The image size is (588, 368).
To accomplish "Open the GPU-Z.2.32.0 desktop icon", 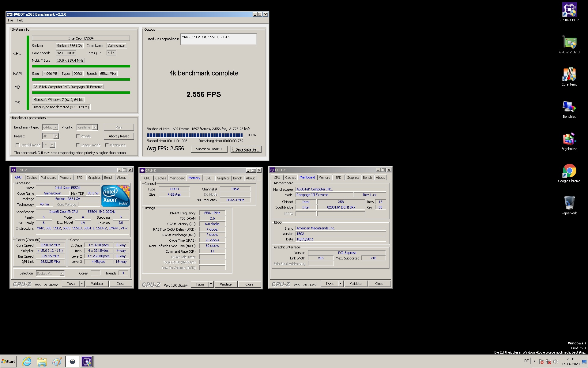I will [x=569, y=45].
